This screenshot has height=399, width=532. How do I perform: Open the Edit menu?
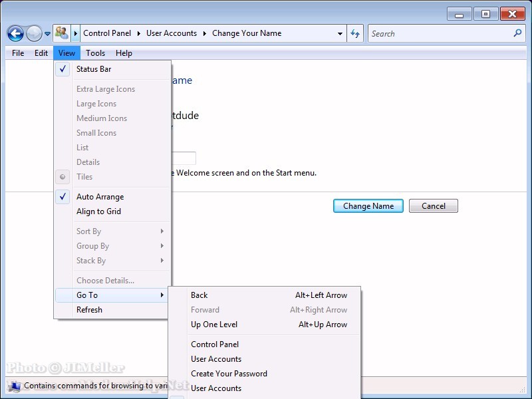click(x=41, y=53)
